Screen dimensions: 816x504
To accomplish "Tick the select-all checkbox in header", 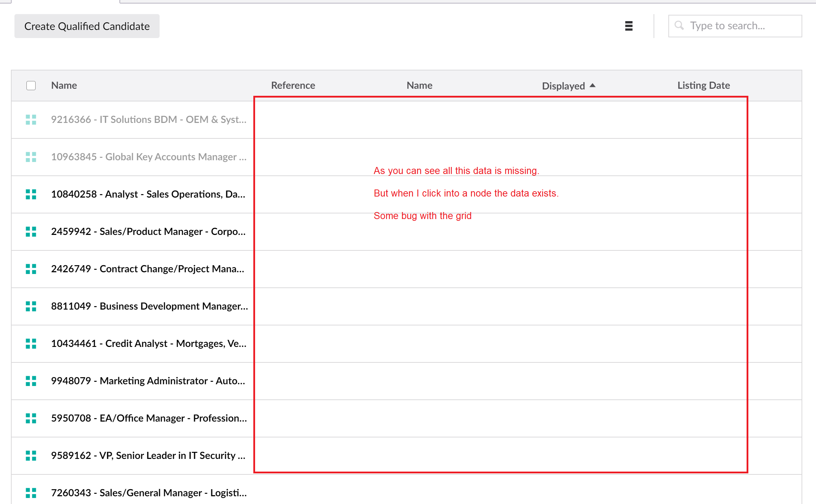I will coord(31,86).
